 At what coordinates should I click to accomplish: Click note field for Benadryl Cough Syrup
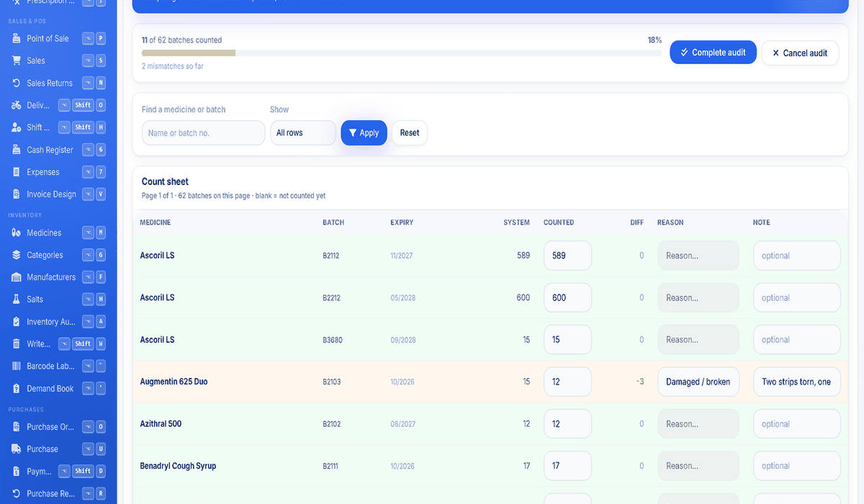(x=796, y=466)
